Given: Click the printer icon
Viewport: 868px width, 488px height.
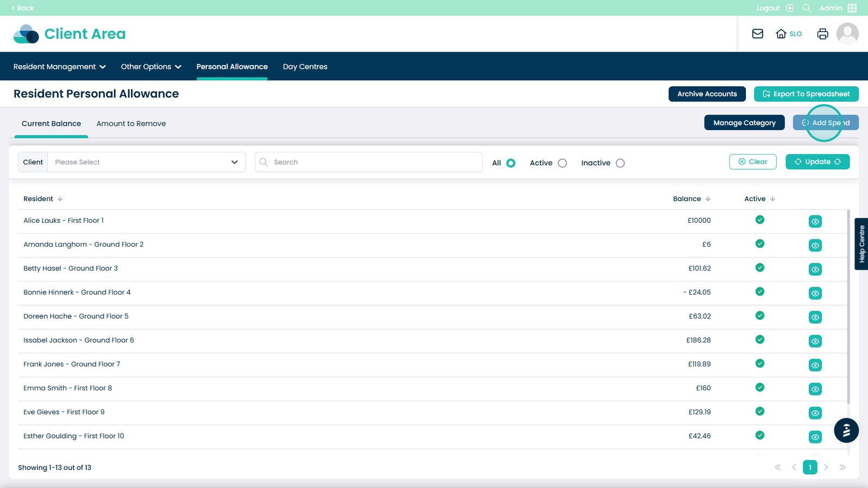Looking at the screenshot, I should tap(822, 34).
